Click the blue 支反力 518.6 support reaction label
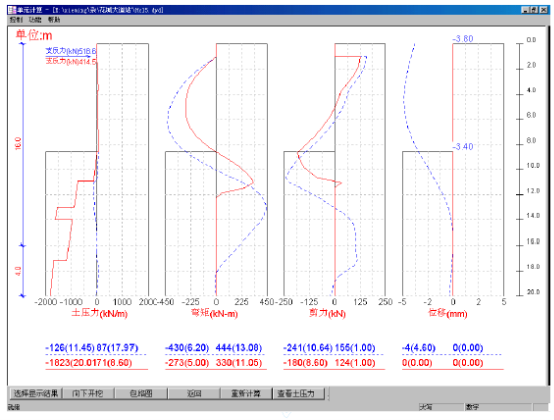554x420 pixels. pyautogui.click(x=71, y=51)
